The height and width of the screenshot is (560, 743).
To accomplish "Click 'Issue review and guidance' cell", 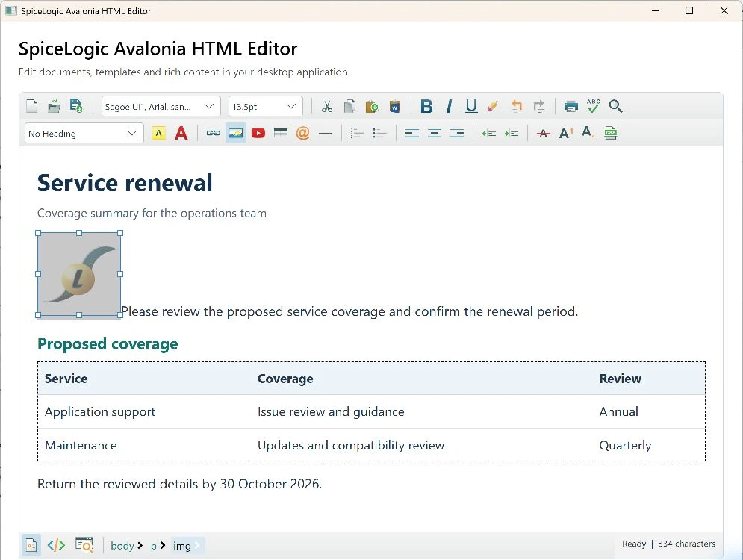I will tap(423, 411).
